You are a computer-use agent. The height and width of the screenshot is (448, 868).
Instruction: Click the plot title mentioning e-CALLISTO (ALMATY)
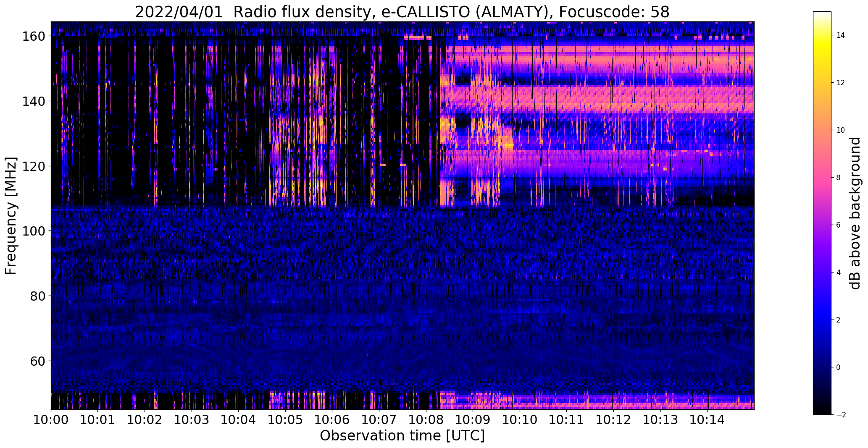point(402,12)
